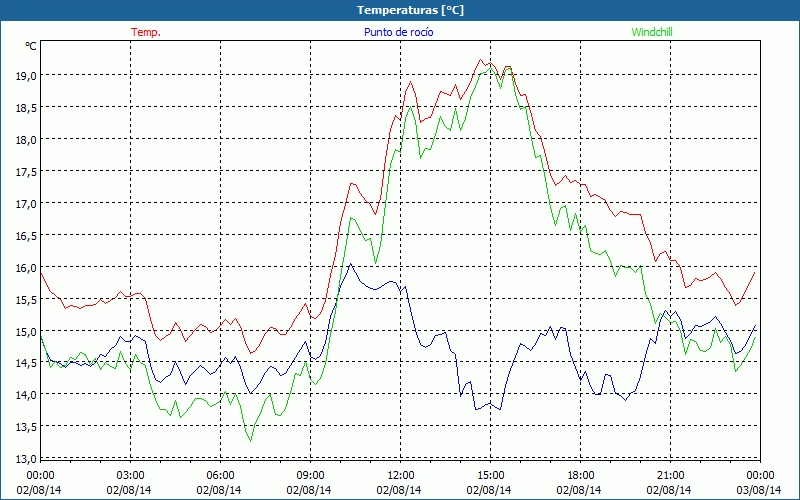The width and height of the screenshot is (800, 500).
Task: Click the blue dew point peak near 10:20
Action: coord(350,264)
